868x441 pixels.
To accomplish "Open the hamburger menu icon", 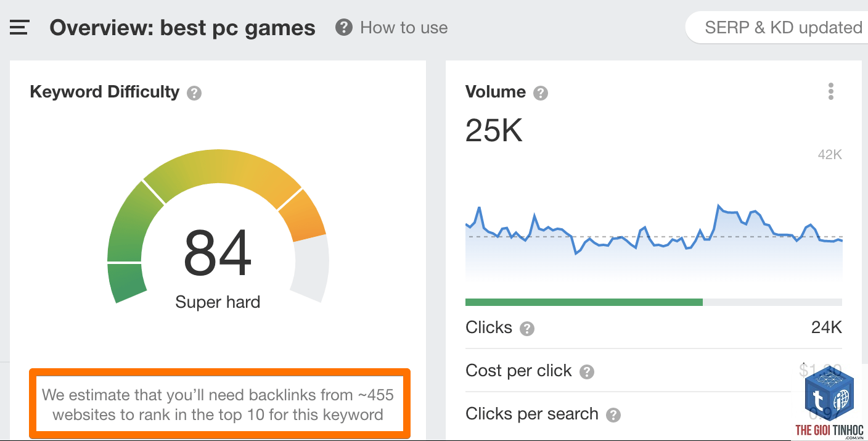I will tap(19, 28).
